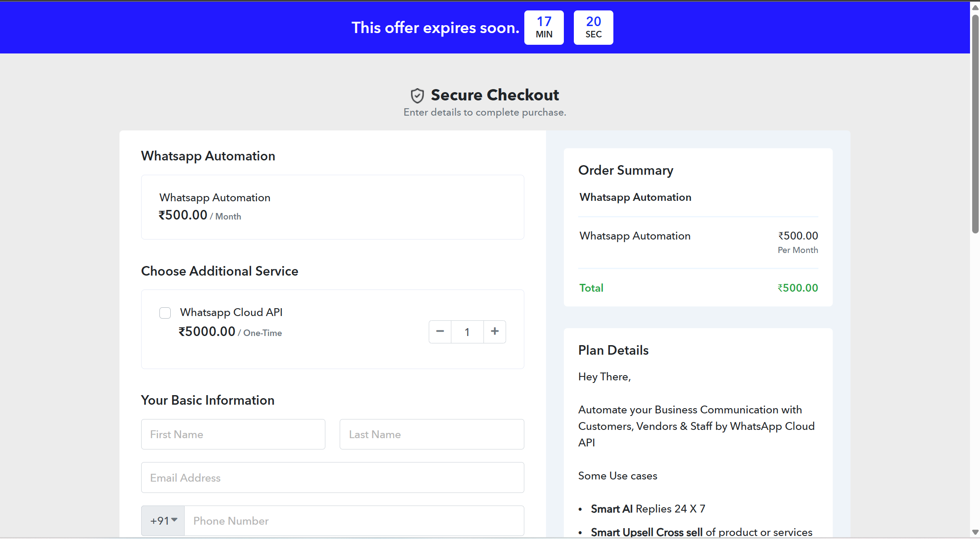Click the quantity value field
Screen dimensions: 980x539
[x=467, y=332]
